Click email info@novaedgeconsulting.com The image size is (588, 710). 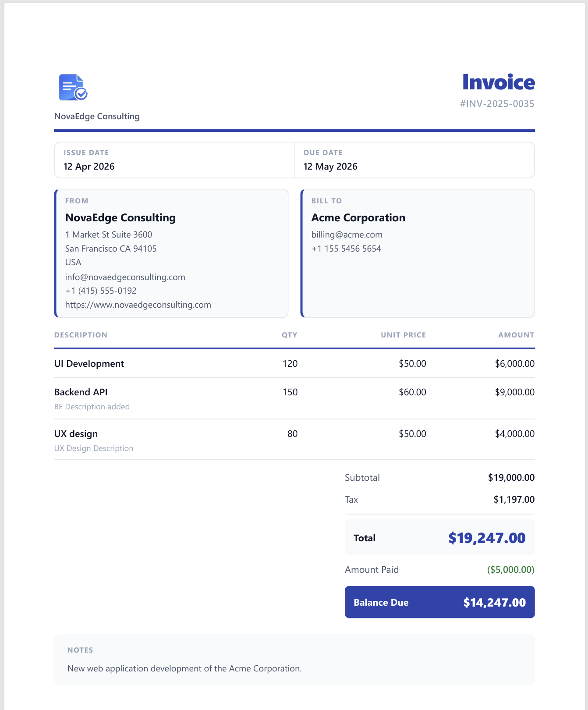(x=125, y=277)
